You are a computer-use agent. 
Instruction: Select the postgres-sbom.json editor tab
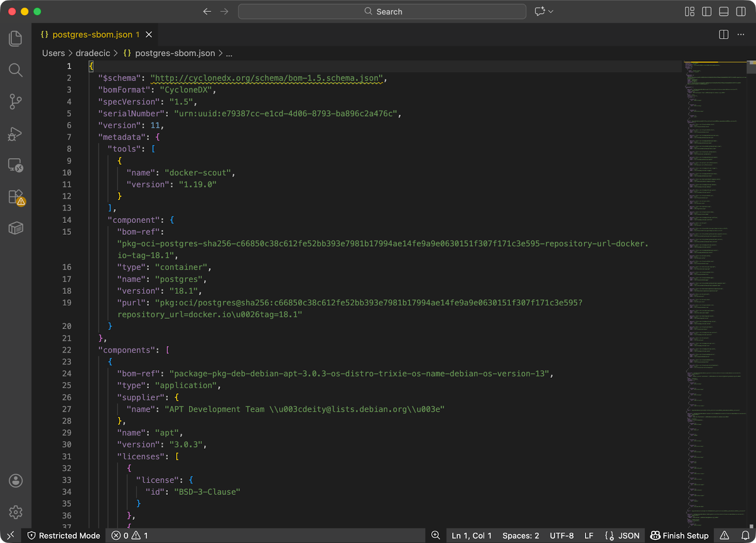pyautogui.click(x=95, y=34)
